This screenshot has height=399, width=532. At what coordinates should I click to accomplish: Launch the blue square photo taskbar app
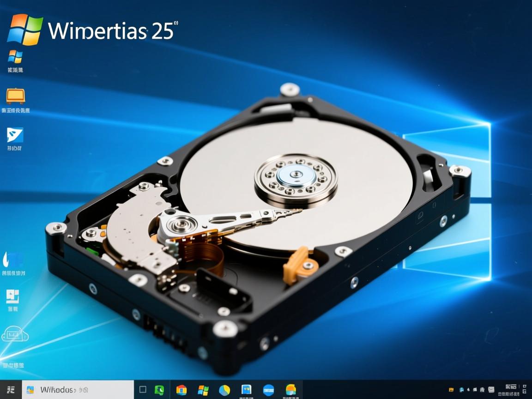pyautogui.click(x=247, y=390)
